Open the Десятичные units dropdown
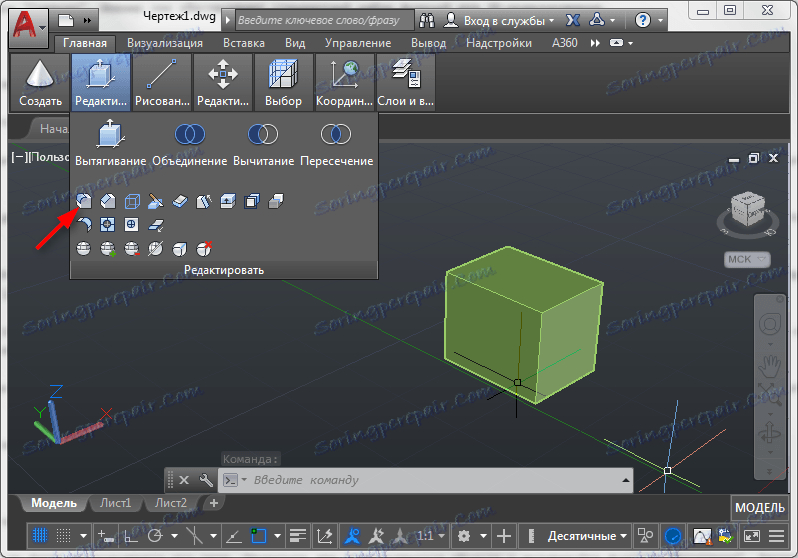Image resolution: width=798 pixels, height=558 pixels. coord(587,536)
